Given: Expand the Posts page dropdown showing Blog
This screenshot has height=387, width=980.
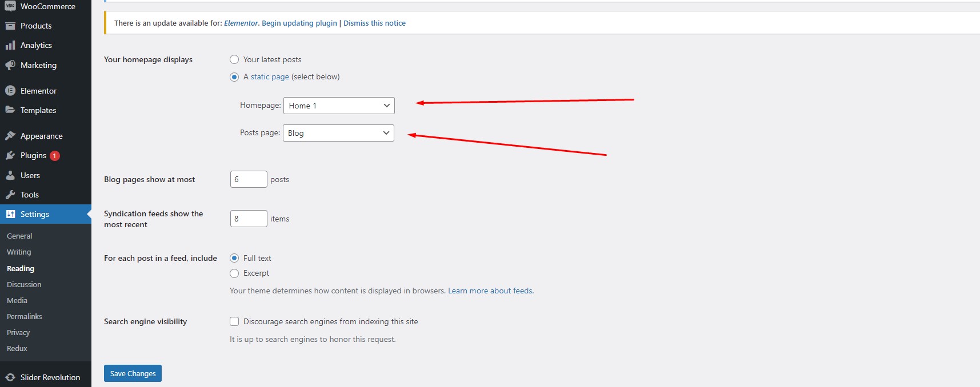Looking at the screenshot, I should [338, 133].
